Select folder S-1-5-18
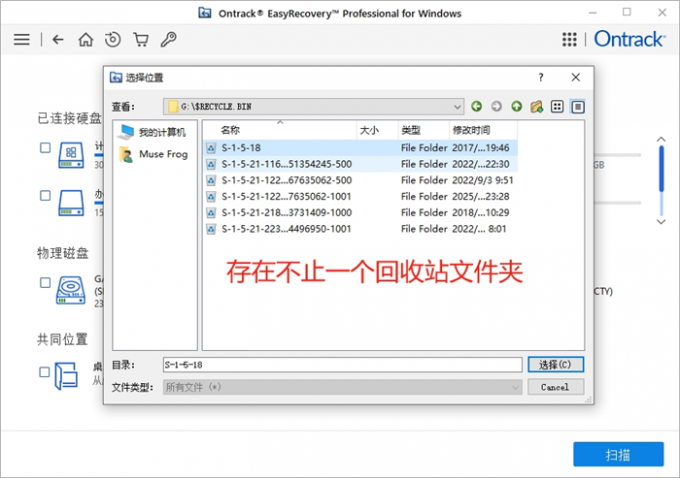Screen dimensions: 680x478 pos(360,148)
